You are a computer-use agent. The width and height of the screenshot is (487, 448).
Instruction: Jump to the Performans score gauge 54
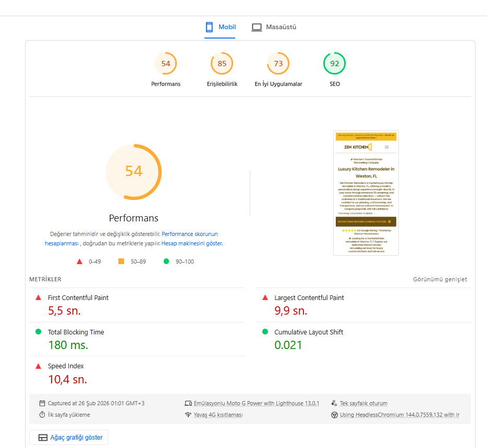[x=166, y=64]
